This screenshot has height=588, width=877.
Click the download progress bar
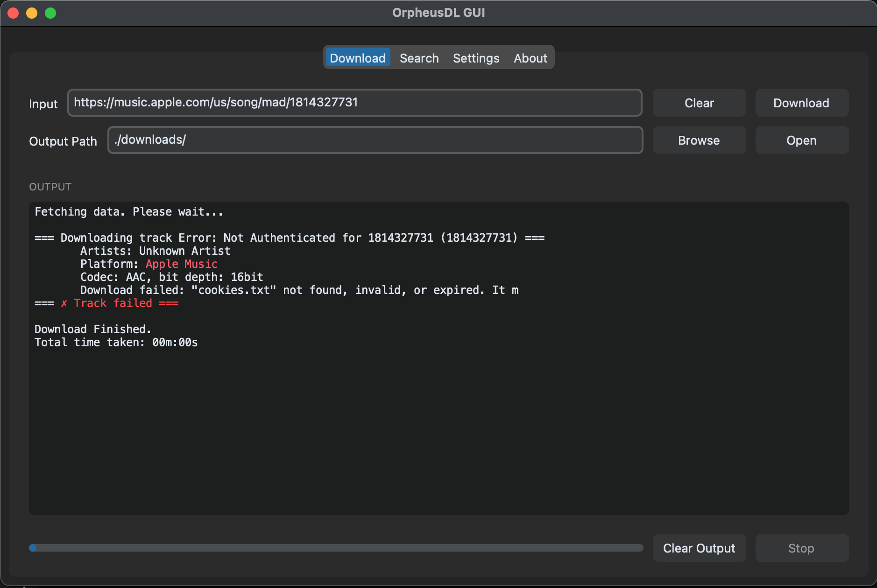tap(336, 548)
